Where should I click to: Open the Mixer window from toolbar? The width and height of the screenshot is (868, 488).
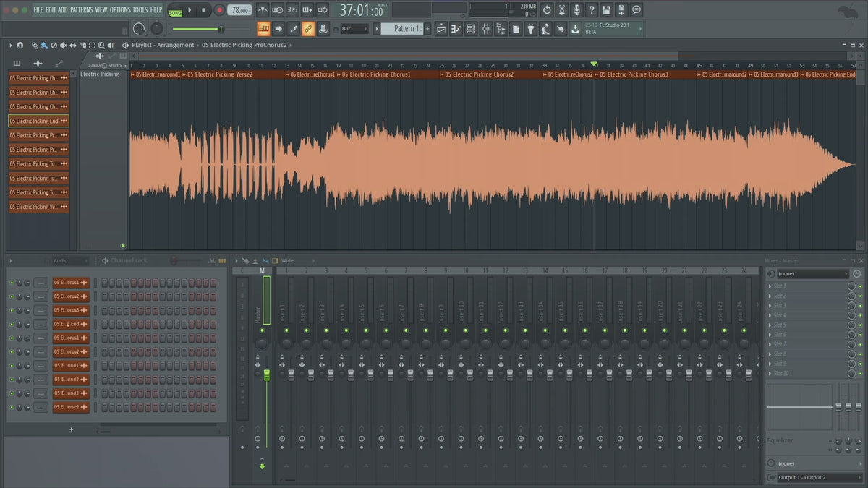coord(486,29)
